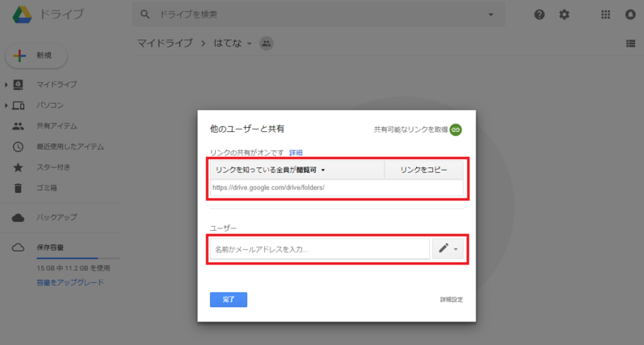Image resolution: width=644 pixels, height=345 pixels.
Task: Click the 名前かメールアドレスを入力 field
Action: click(x=320, y=249)
